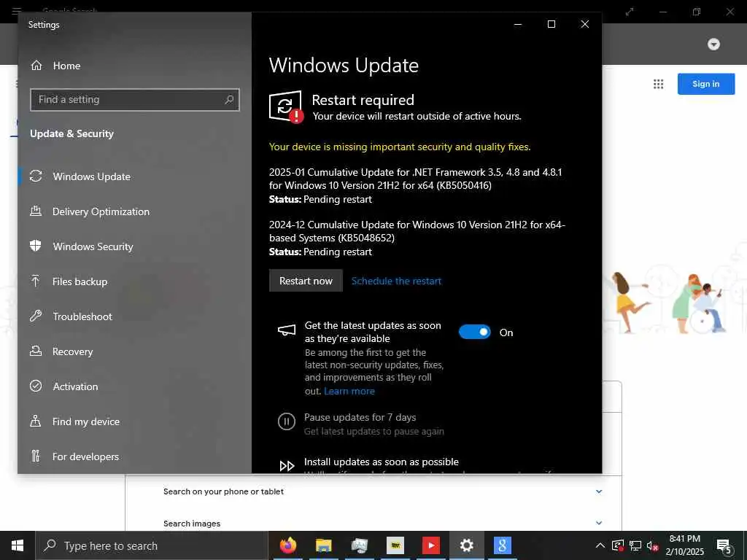Click the Install updates fast-forward icon
Viewport: 747px width, 560px height.
click(x=287, y=466)
